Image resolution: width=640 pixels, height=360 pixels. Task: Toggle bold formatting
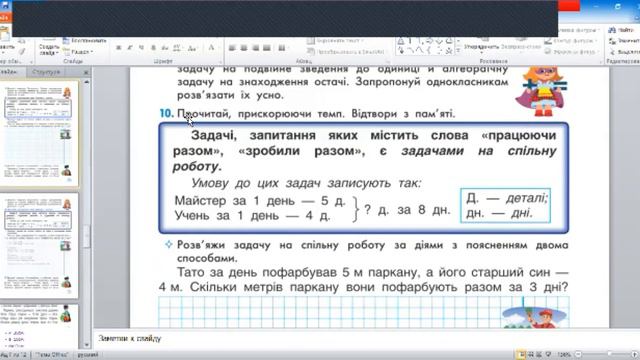click(118, 48)
